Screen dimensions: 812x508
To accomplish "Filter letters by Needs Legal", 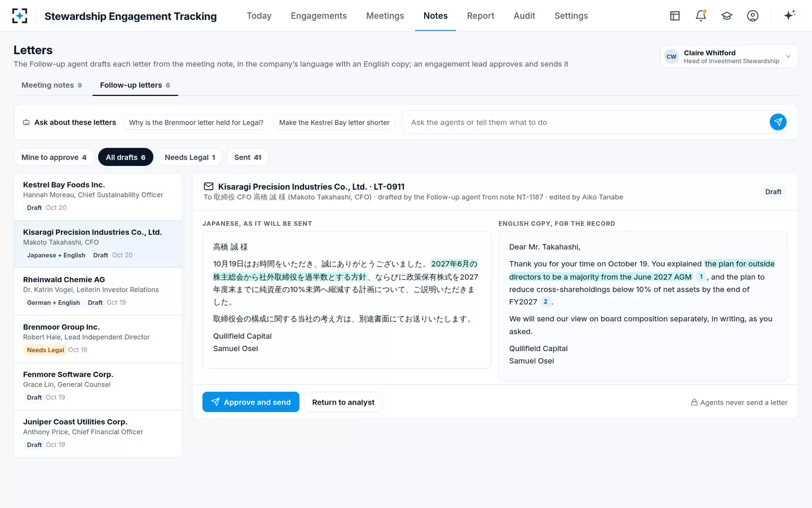I will (x=190, y=157).
